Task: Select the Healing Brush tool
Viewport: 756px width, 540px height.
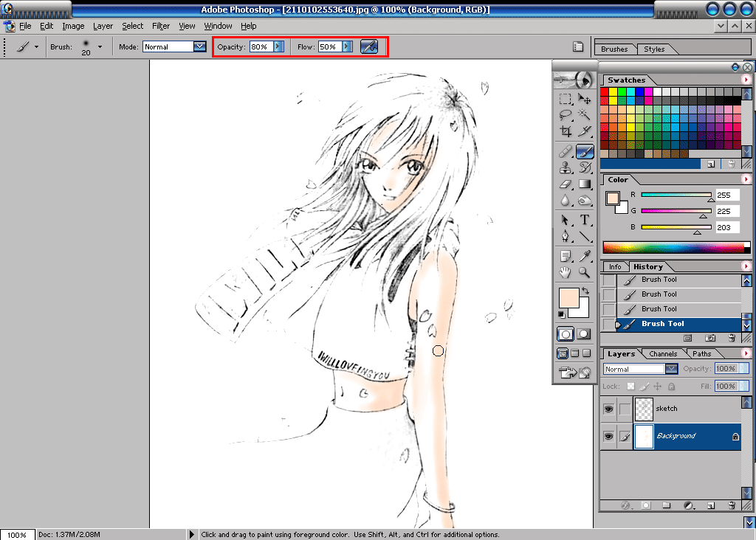Action: (565, 152)
